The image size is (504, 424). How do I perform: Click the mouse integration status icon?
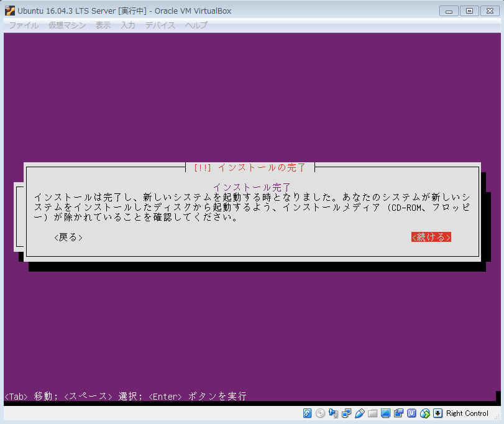click(x=425, y=413)
